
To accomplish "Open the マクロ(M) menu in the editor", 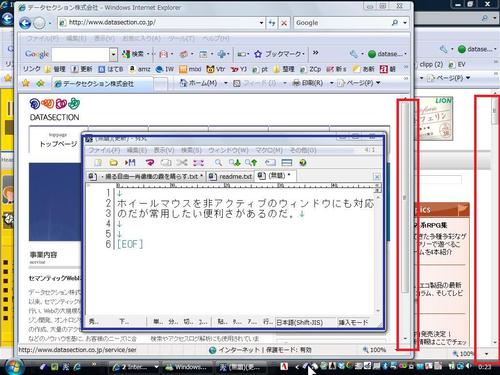I will [x=269, y=150].
